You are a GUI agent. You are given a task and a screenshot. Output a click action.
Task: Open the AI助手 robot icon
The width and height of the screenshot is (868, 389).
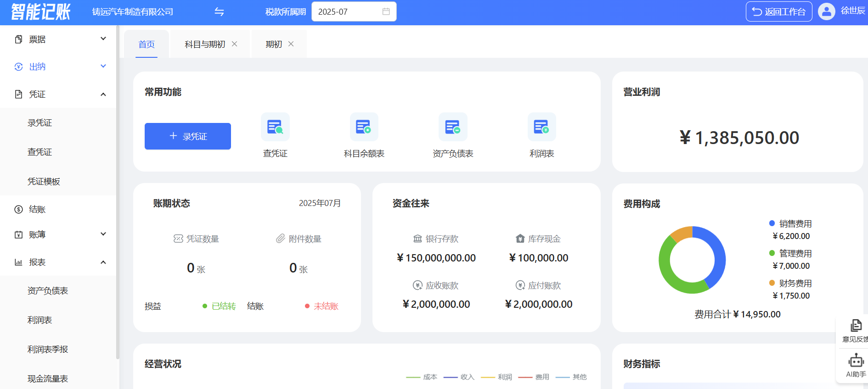856,361
